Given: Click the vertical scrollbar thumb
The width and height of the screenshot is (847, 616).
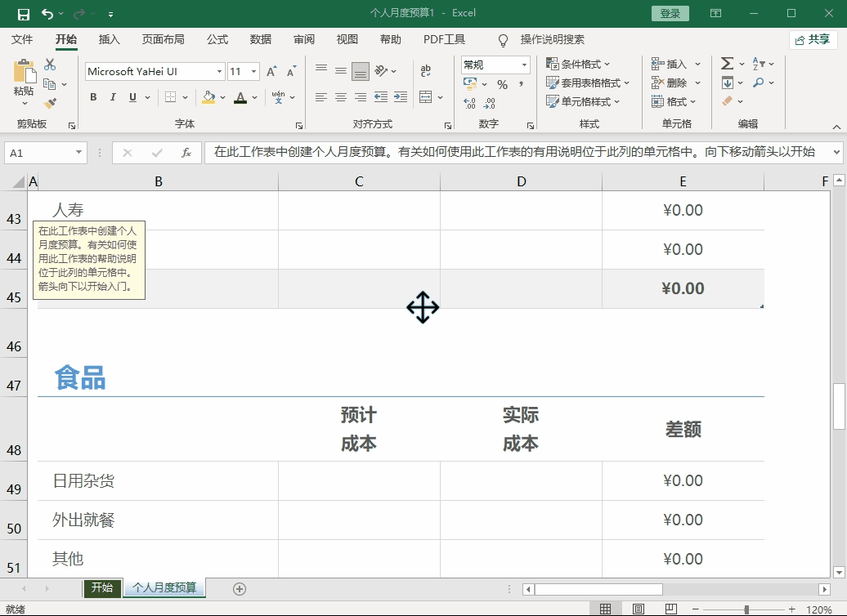Looking at the screenshot, I should [x=839, y=406].
